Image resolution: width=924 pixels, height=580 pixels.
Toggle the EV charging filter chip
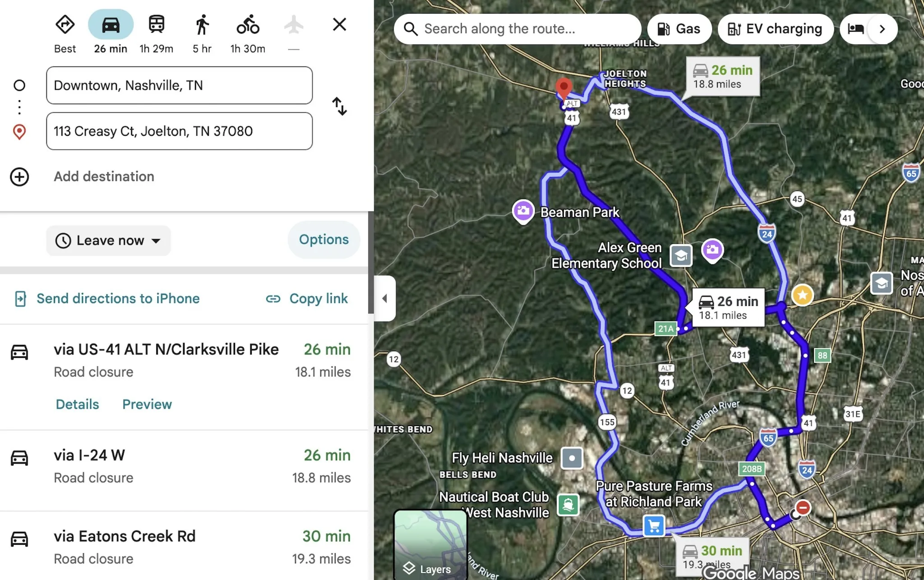coord(776,29)
